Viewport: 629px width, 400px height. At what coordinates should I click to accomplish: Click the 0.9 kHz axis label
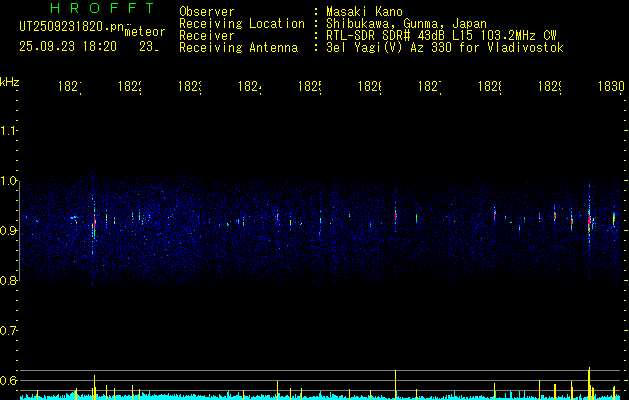tap(8, 230)
